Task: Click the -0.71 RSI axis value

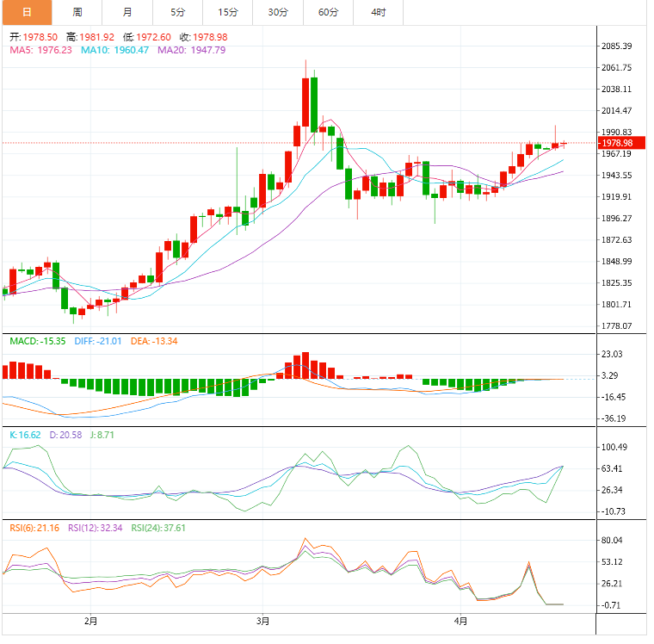Action: pyautogui.click(x=612, y=605)
